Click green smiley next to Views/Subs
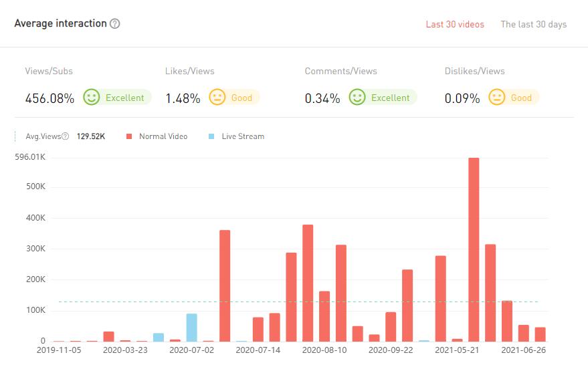Viewport: 588px width, 367px height. pyautogui.click(x=92, y=98)
